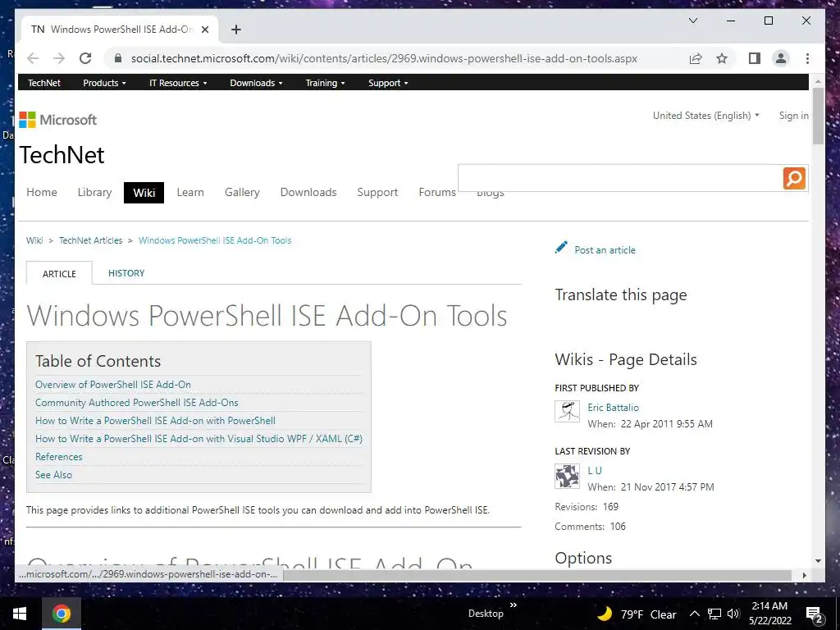The height and width of the screenshot is (630, 840).
Task: Open the Windows Start menu
Action: click(20, 614)
